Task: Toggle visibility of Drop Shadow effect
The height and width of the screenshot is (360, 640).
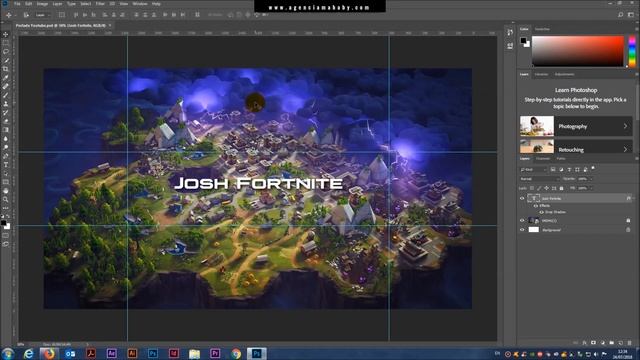Action: click(x=542, y=212)
